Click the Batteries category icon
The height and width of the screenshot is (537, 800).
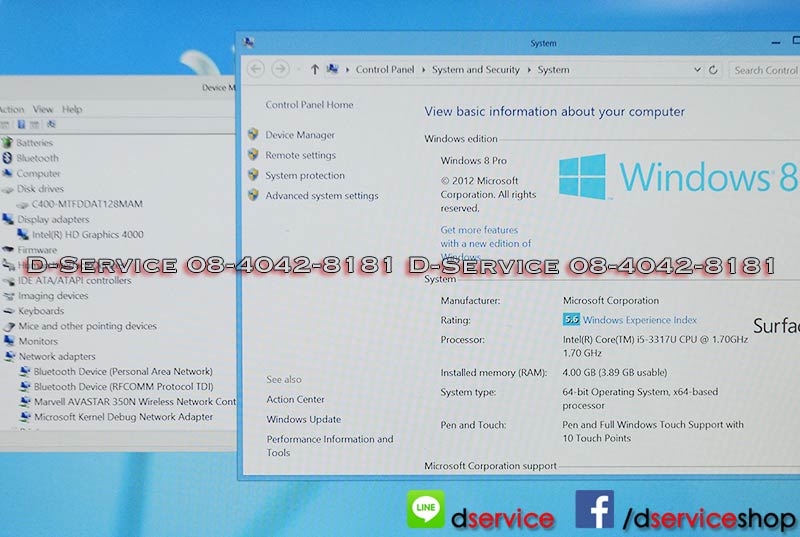coord(7,142)
